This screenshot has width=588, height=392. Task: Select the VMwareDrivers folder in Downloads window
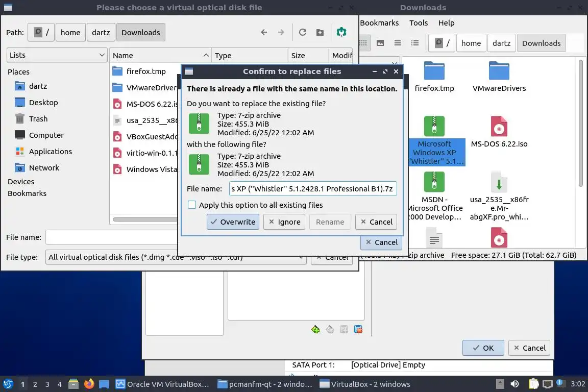point(499,77)
